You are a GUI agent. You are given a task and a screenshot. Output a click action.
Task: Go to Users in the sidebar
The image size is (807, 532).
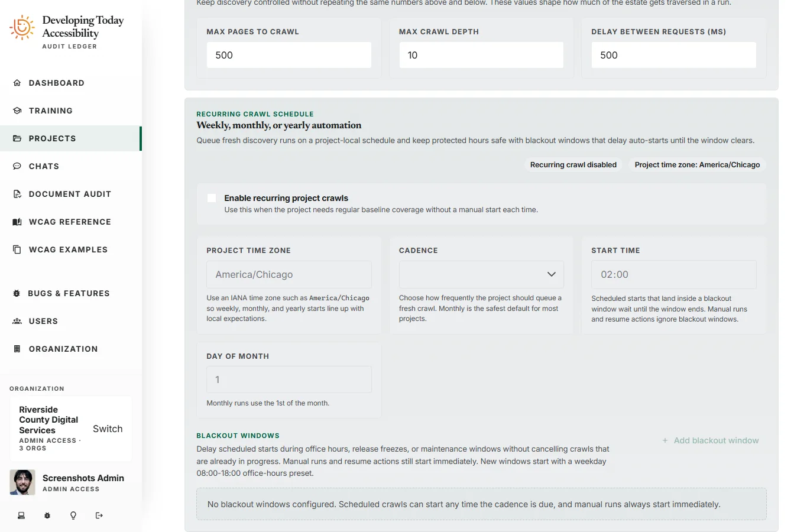pyautogui.click(x=71, y=321)
